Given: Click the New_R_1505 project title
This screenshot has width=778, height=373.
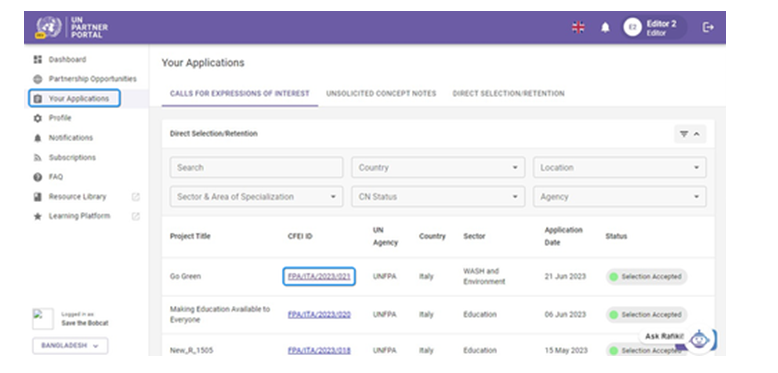Looking at the screenshot, I should 192,351.
